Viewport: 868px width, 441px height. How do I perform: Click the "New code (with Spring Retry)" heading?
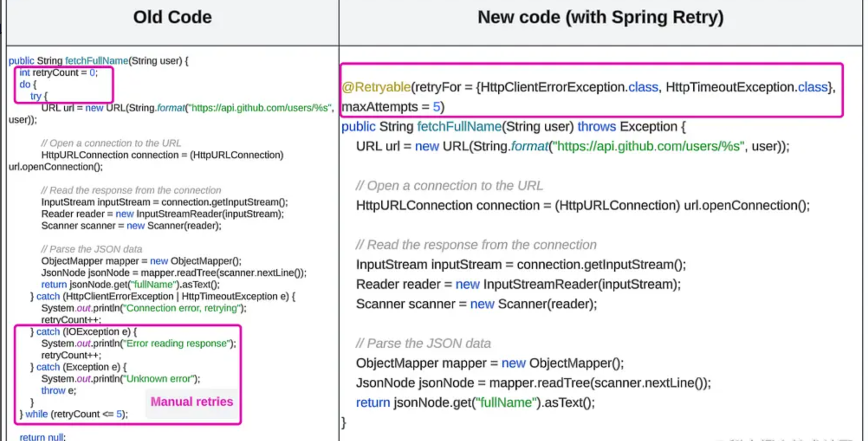600,17
